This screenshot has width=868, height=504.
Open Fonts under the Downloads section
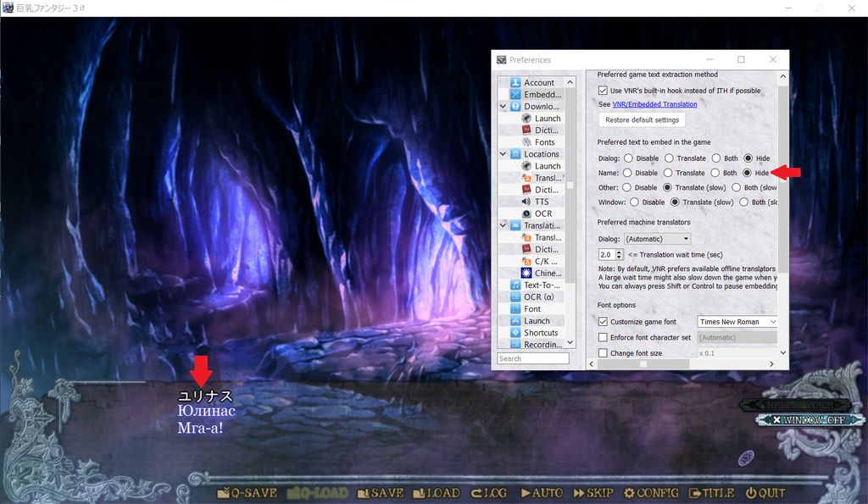544,142
